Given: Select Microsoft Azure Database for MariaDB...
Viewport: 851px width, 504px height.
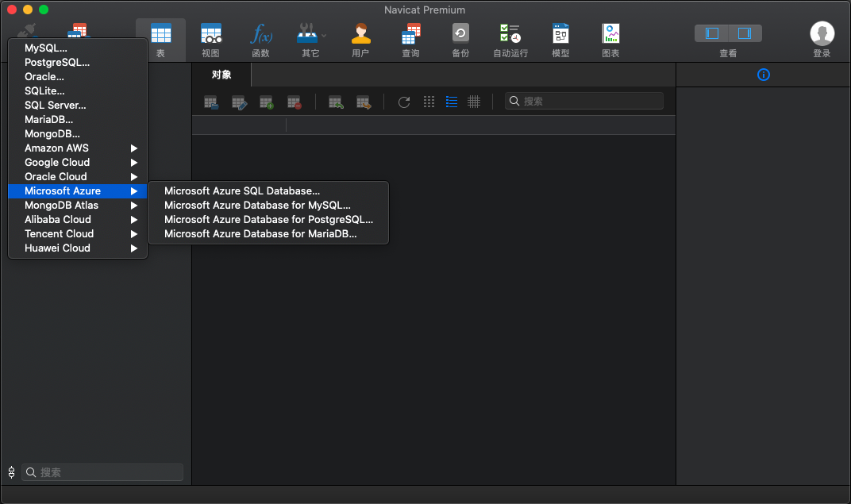Looking at the screenshot, I should tap(268, 234).
